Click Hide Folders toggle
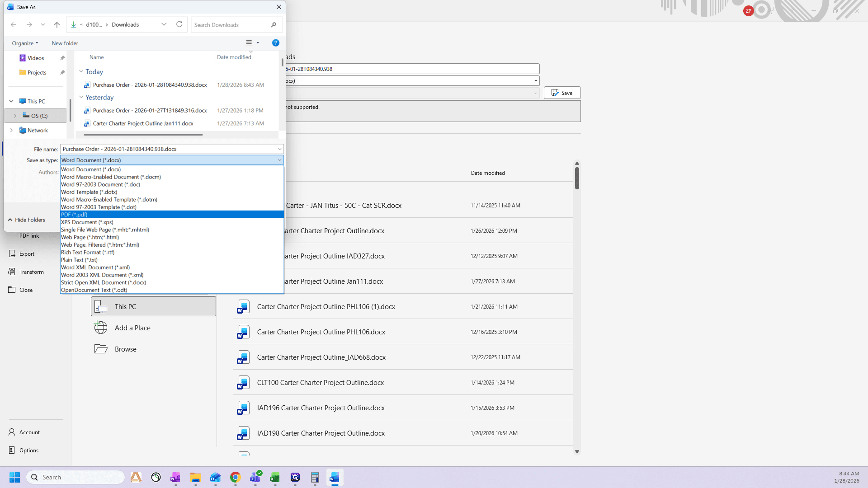Image resolution: width=868 pixels, height=488 pixels. click(x=27, y=220)
